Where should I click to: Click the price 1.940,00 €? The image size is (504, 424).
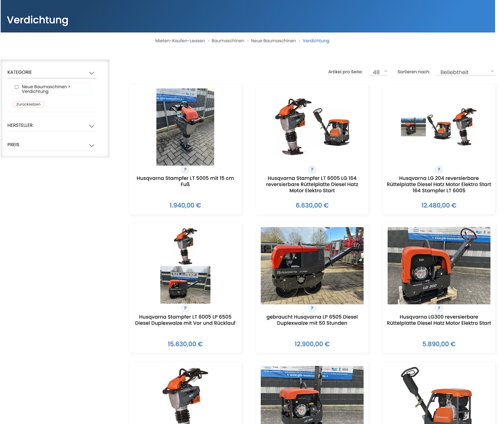point(185,205)
